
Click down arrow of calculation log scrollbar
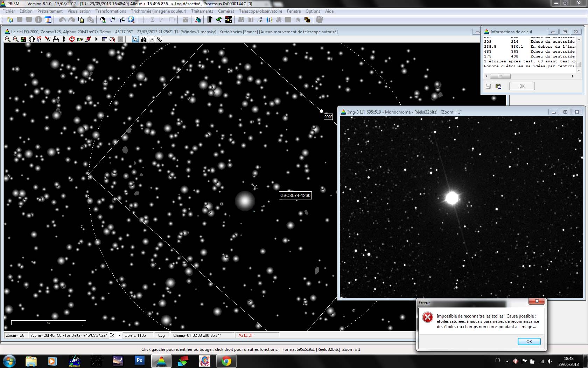pyautogui.click(x=579, y=70)
